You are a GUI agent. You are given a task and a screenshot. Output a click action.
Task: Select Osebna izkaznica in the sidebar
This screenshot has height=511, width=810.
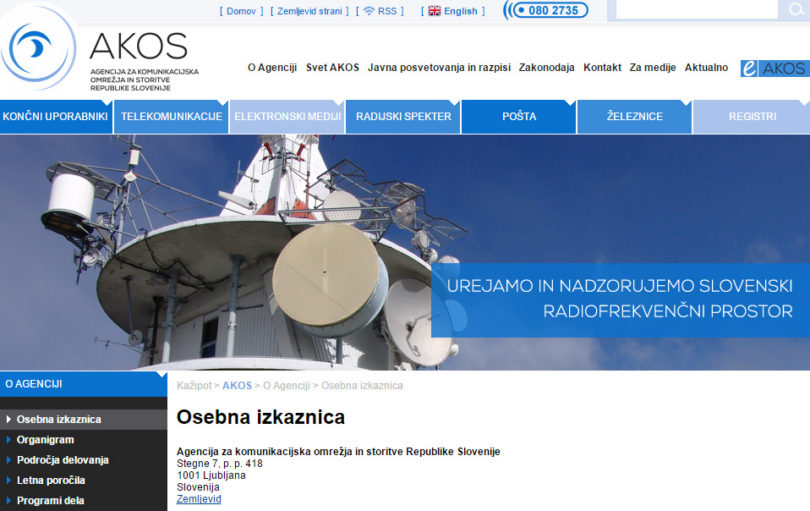click(58, 420)
